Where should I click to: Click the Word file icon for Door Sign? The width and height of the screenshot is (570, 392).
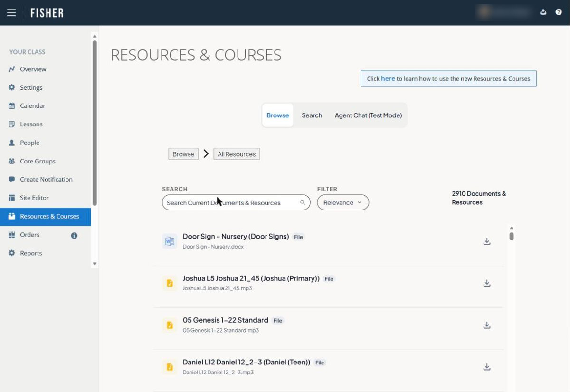click(170, 241)
